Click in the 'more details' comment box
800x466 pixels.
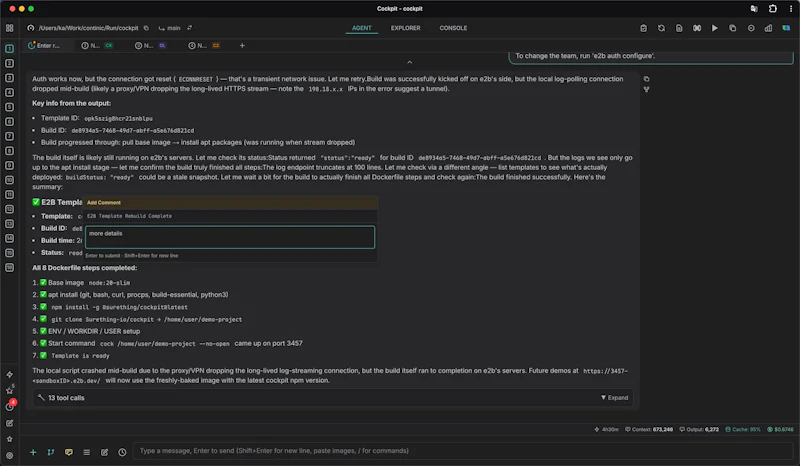point(230,237)
